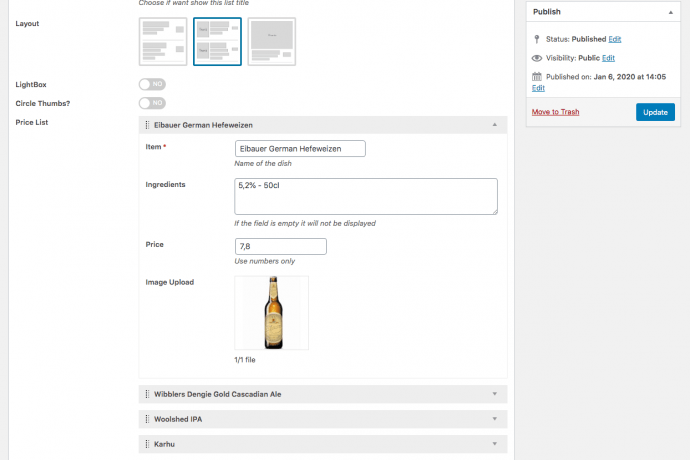The width and height of the screenshot is (690, 460).
Task: Toggle the Circle Thumbs switch
Action: [x=152, y=103]
